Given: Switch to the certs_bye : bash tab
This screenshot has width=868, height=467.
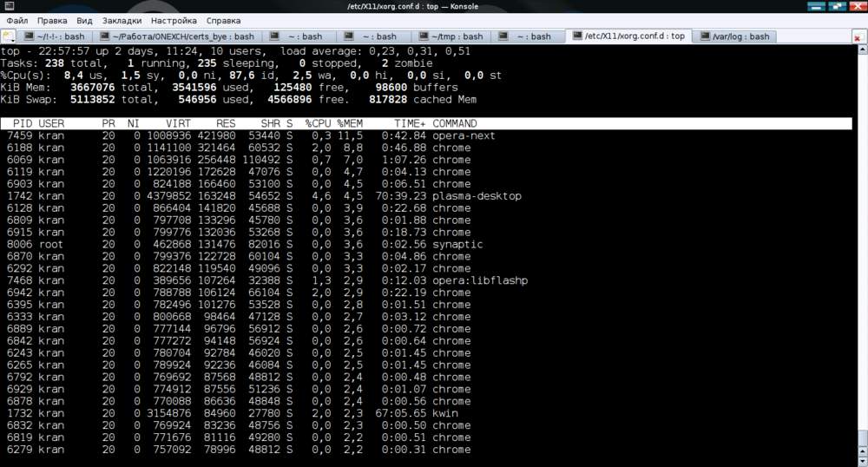Looking at the screenshot, I should click(x=178, y=36).
